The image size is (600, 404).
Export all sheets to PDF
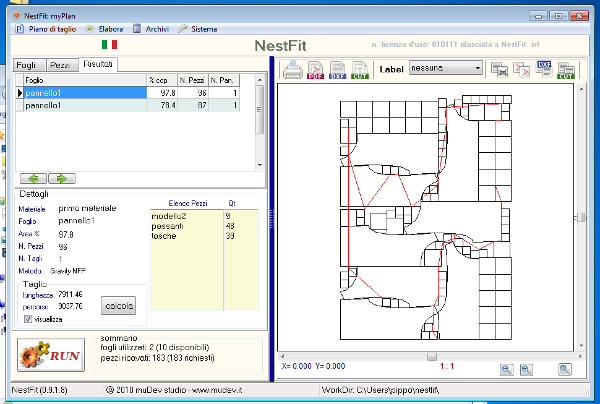tap(521, 70)
